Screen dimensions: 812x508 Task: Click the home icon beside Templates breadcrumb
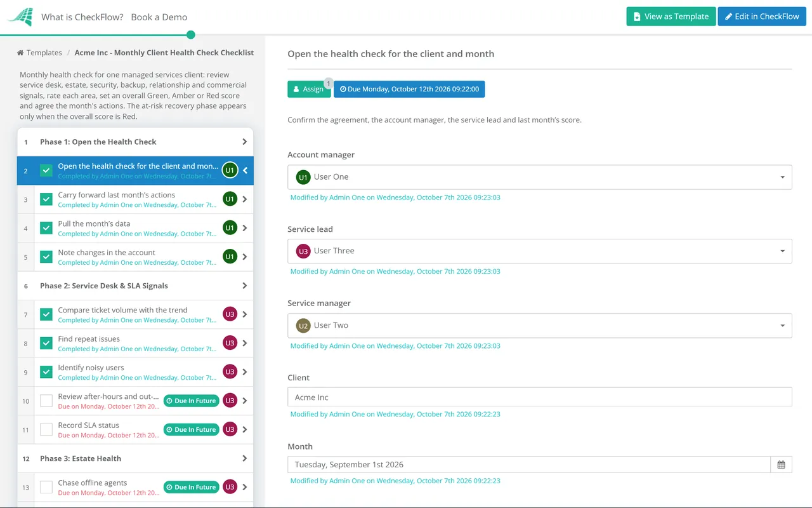[20, 53]
